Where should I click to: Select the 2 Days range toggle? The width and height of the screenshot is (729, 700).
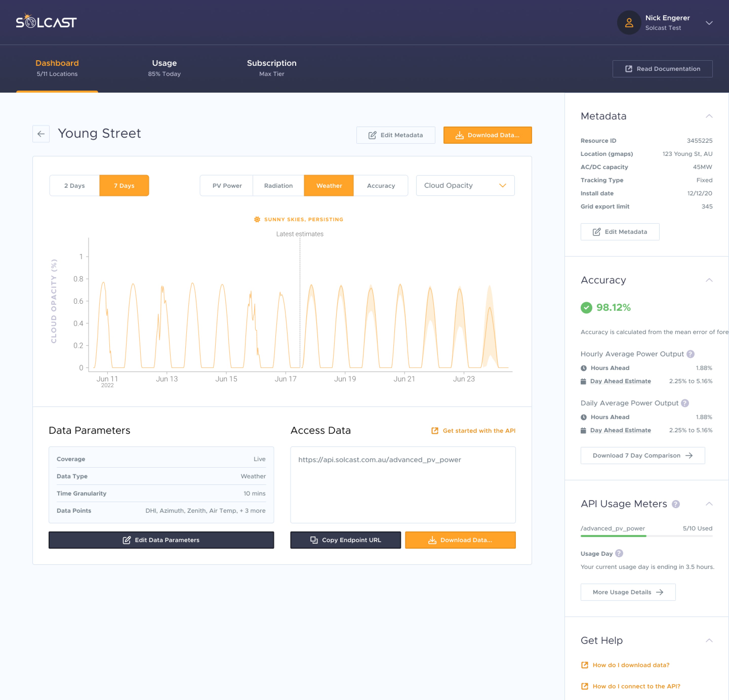coord(74,186)
